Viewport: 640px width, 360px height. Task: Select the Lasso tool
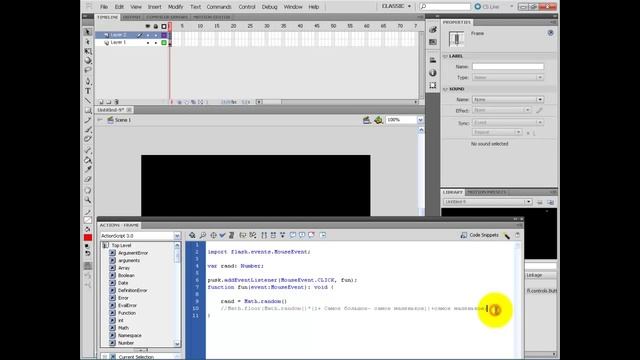click(88, 70)
